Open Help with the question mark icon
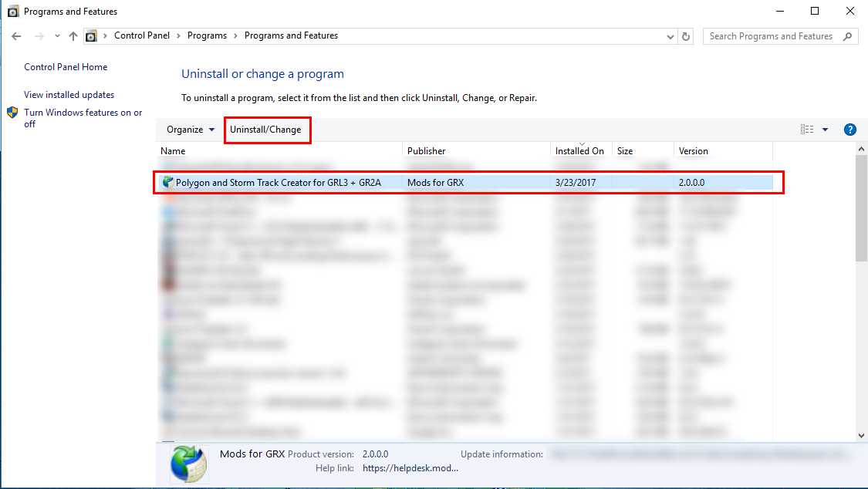The height and width of the screenshot is (489, 868). (x=849, y=130)
